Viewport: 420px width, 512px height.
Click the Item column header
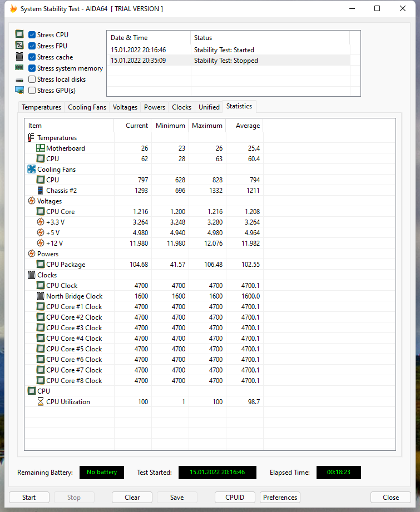tap(70, 126)
